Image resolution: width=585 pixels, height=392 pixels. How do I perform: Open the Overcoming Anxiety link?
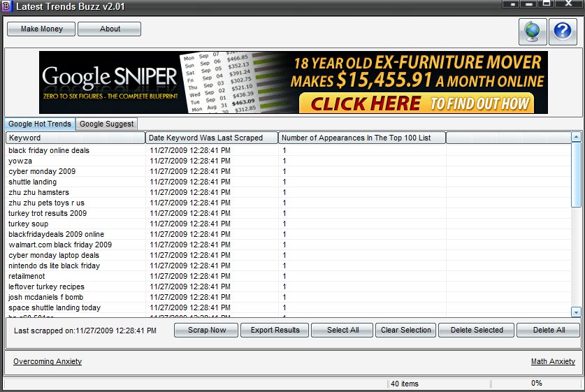[x=48, y=361]
